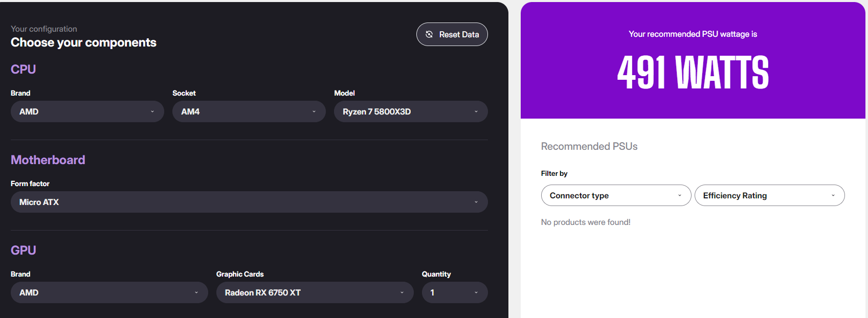Screen dimensions: 868x318
Task: Click the 'Form factor' field label
Action: pyautogui.click(x=30, y=184)
